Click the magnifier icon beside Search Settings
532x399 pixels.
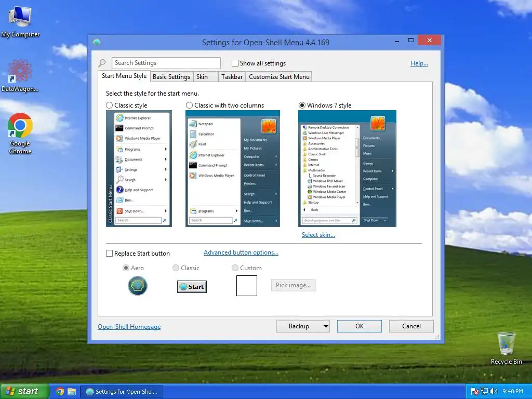pyautogui.click(x=102, y=63)
